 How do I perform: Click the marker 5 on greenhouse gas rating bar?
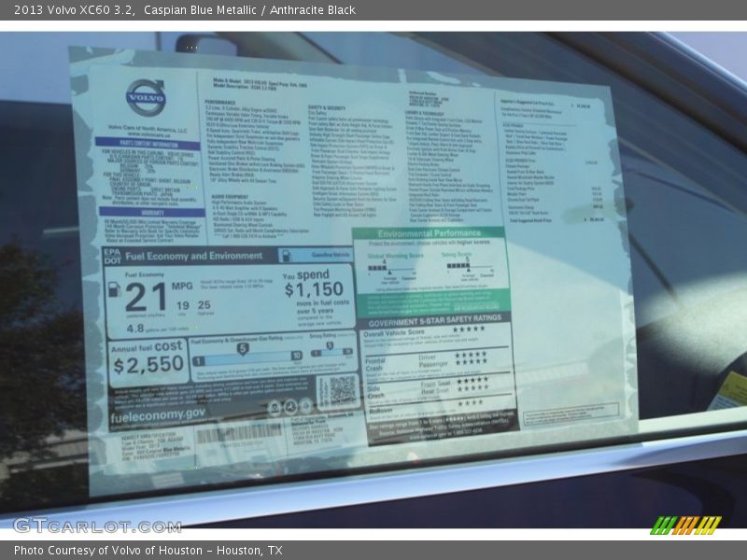pos(243,349)
